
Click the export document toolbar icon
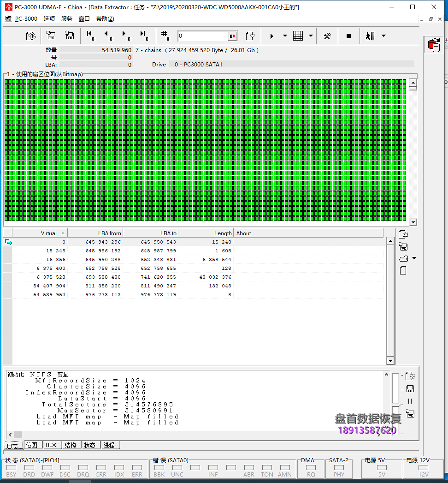(250, 36)
